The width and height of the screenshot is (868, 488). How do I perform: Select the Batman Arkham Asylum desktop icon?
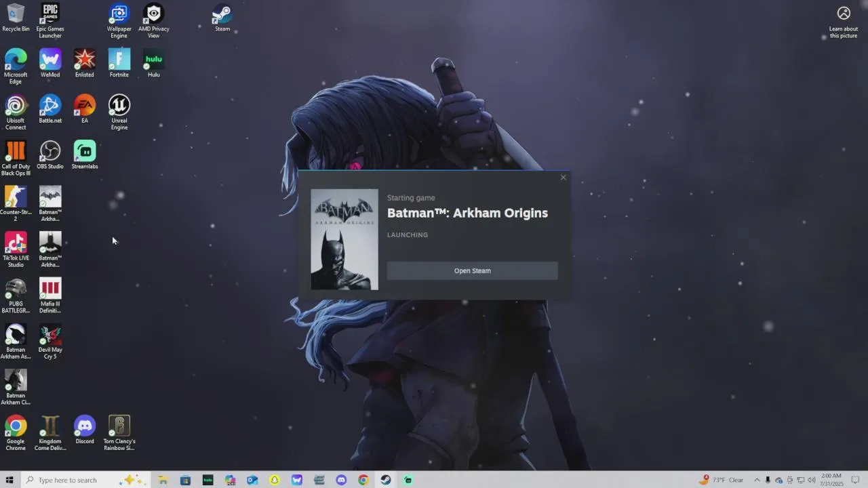16,342
